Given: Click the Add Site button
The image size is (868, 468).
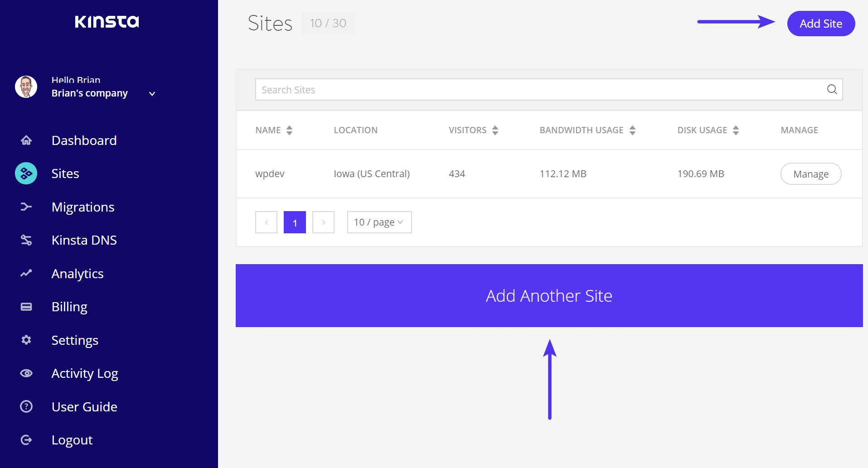Looking at the screenshot, I should (x=820, y=24).
